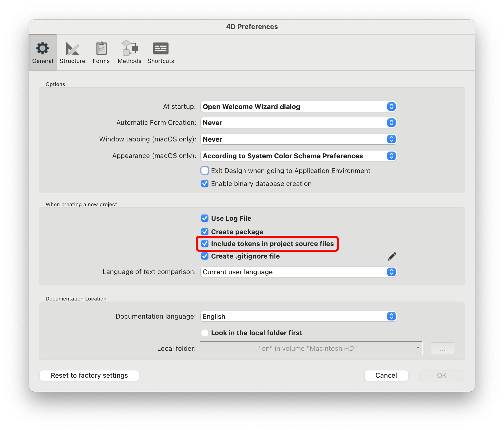The width and height of the screenshot is (504, 430).
Task: Click the browse (...) button for local folder
Action: click(442, 348)
